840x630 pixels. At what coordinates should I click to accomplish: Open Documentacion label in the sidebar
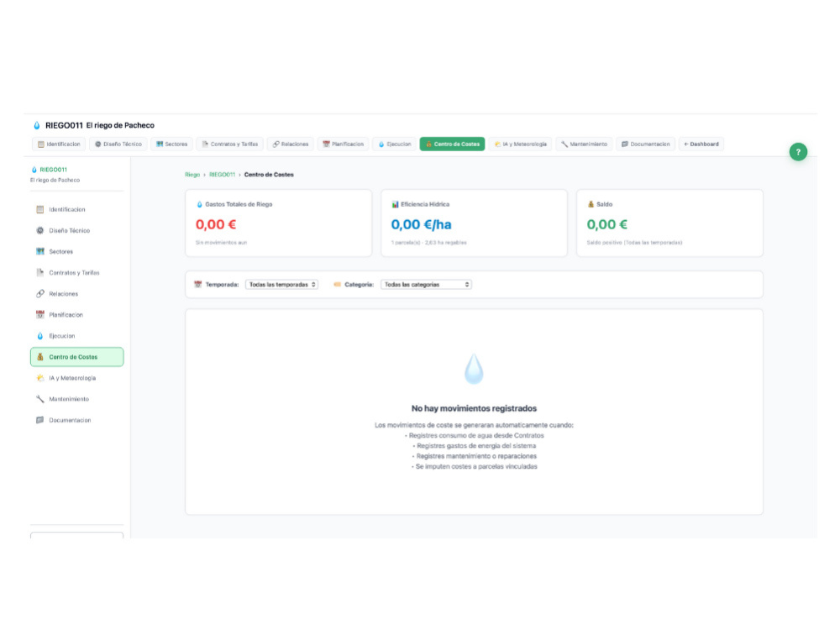click(x=71, y=420)
